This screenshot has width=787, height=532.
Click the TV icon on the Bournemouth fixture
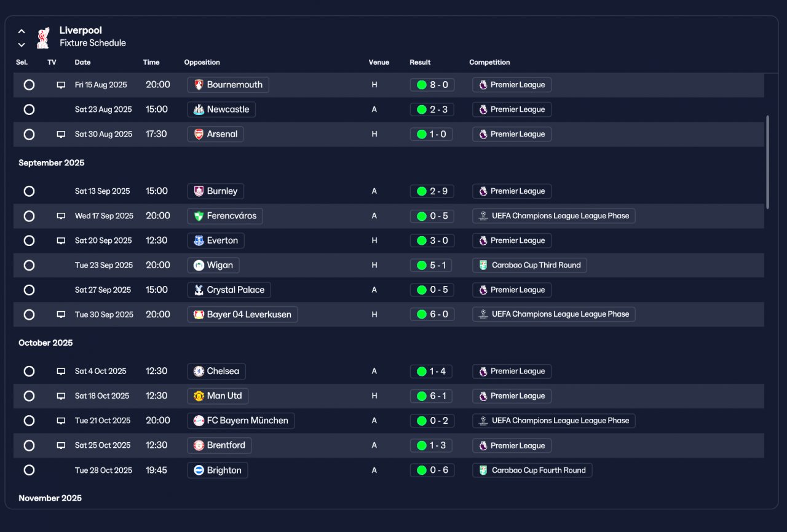(61, 85)
